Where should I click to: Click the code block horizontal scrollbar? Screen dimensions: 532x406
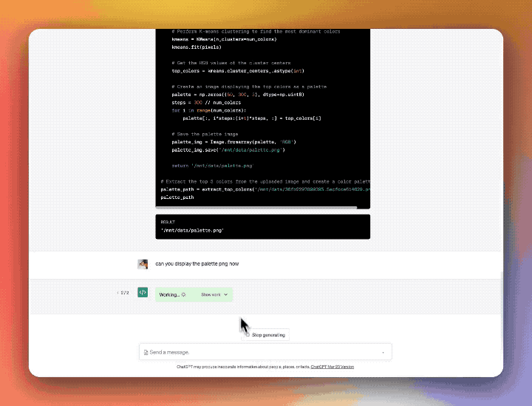(x=256, y=207)
